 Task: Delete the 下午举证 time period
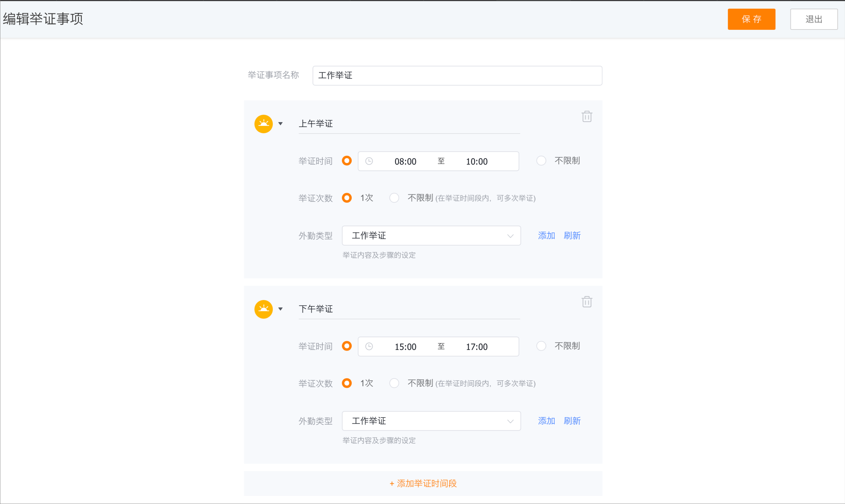tap(587, 302)
